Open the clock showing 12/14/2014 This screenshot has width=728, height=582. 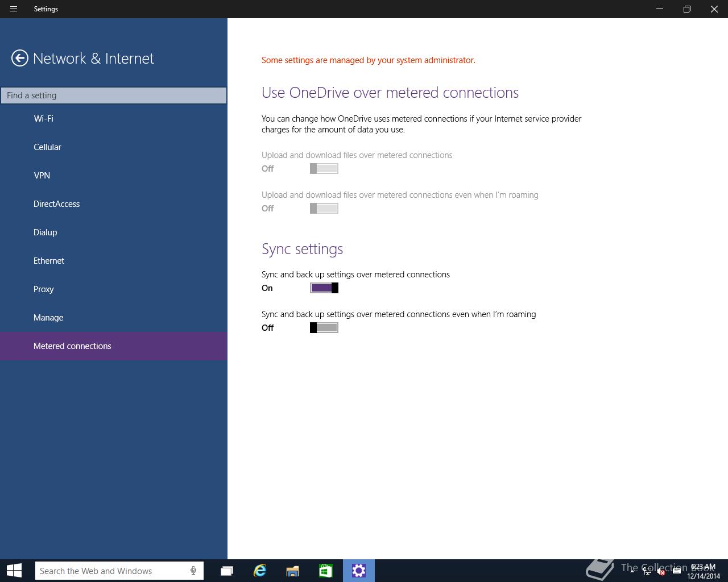point(704,571)
